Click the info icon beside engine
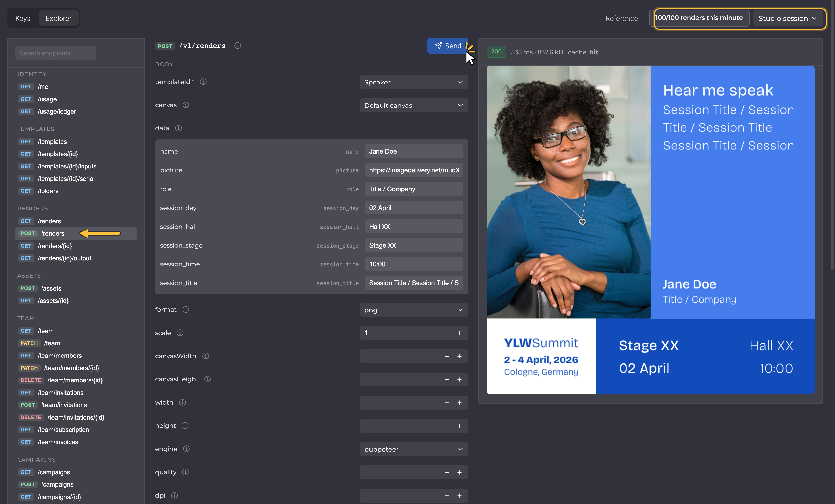 pos(186,449)
